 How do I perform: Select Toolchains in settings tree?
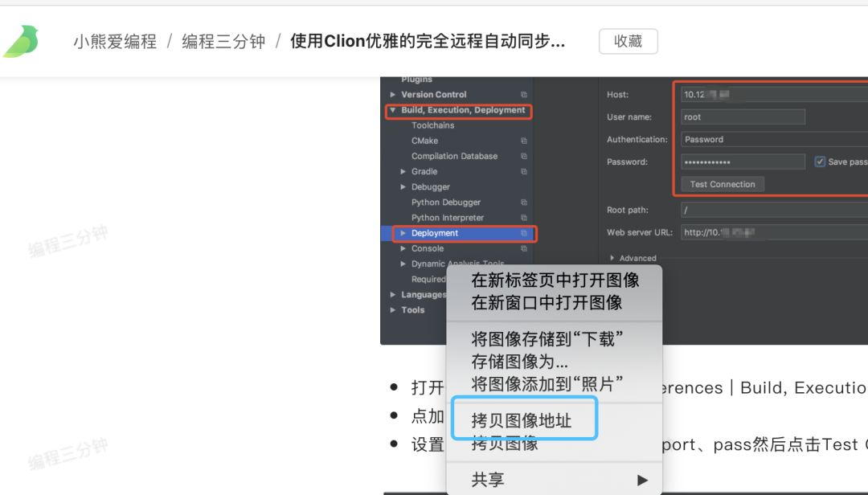click(433, 125)
